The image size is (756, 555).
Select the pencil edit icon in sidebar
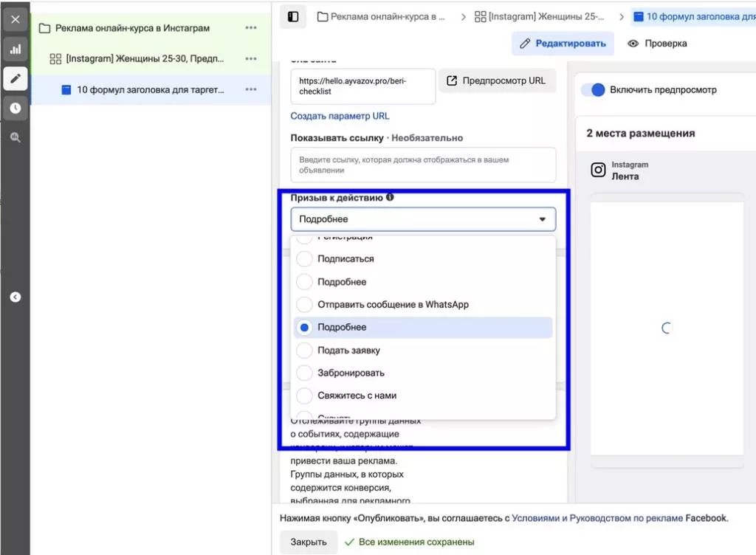pyautogui.click(x=16, y=78)
